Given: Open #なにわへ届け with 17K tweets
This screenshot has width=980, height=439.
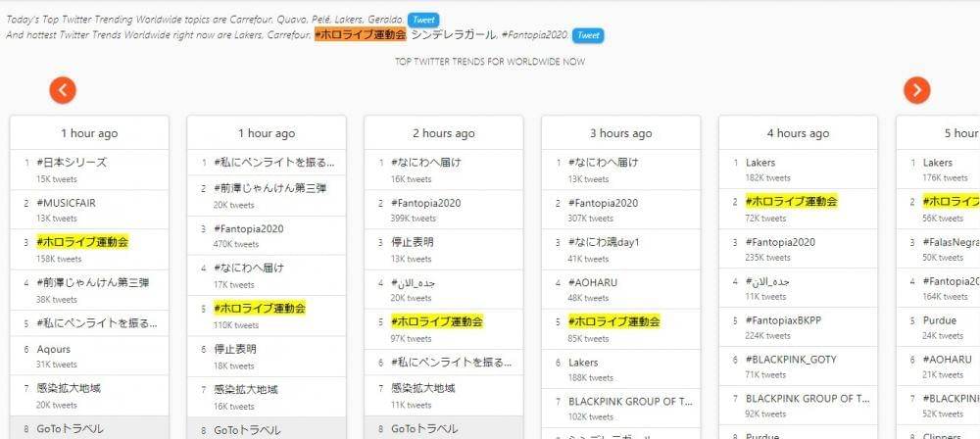Looking at the screenshot, I should pos(249,268).
